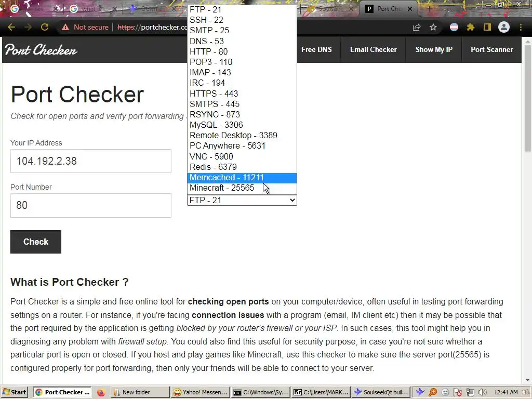
Task: Click the network tray icon
Action: click(x=470, y=392)
